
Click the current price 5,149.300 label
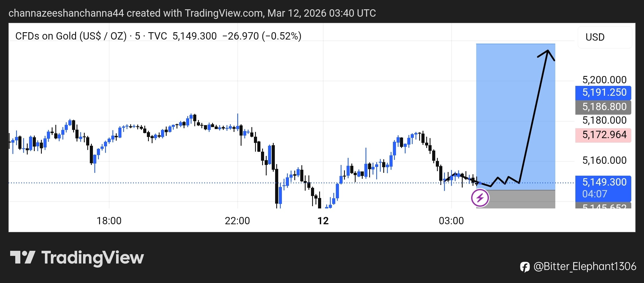[x=603, y=182]
